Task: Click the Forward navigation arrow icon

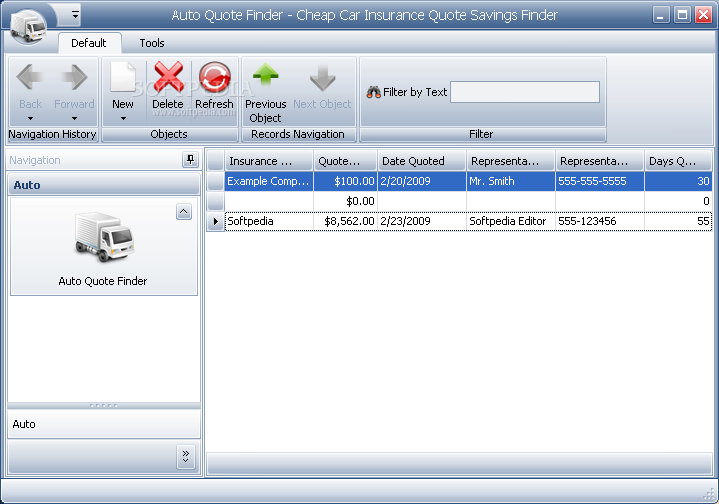Action: [x=74, y=79]
